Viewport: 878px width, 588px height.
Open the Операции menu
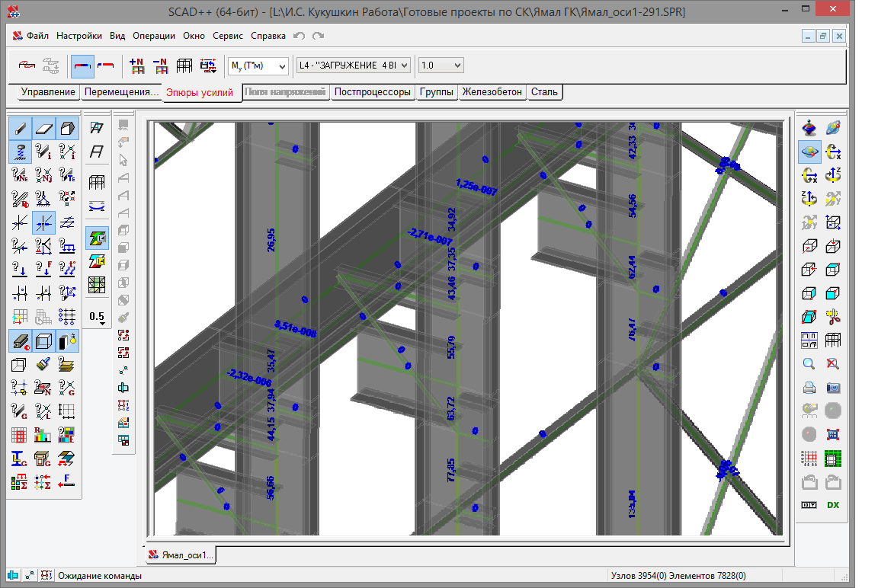[153, 36]
